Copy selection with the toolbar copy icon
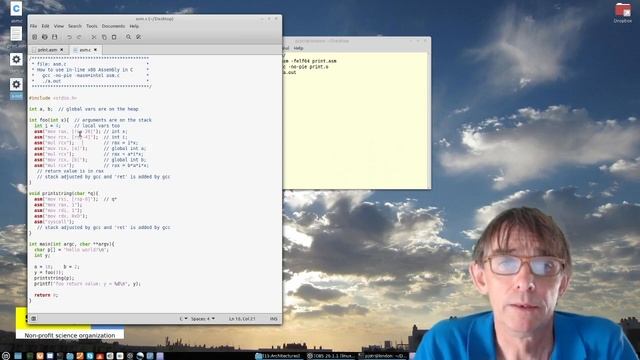640x360 pixels. pos(104,37)
